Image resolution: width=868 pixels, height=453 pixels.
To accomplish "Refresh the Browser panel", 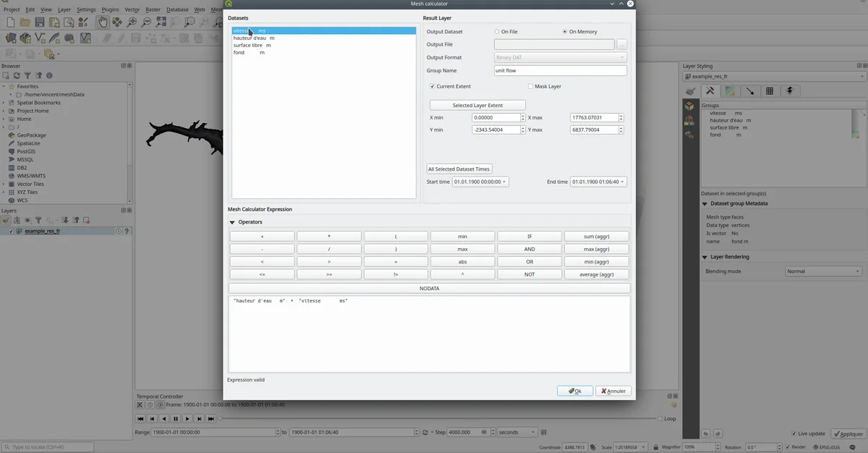I will pos(17,75).
